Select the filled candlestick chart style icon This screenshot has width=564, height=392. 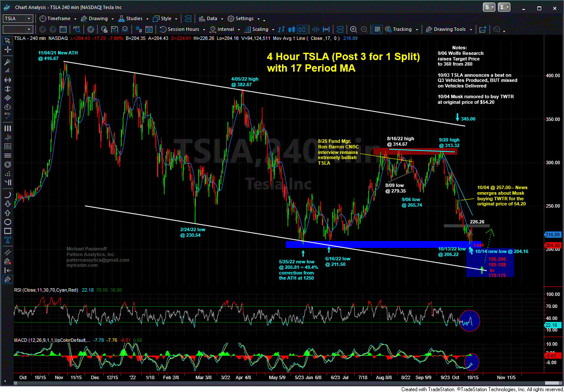(291, 30)
